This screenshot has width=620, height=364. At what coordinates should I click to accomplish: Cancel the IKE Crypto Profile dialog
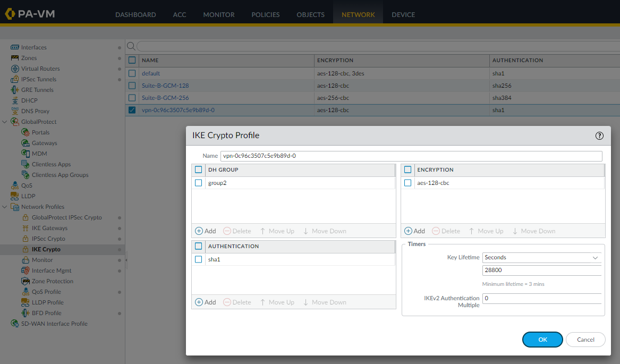[585, 340]
